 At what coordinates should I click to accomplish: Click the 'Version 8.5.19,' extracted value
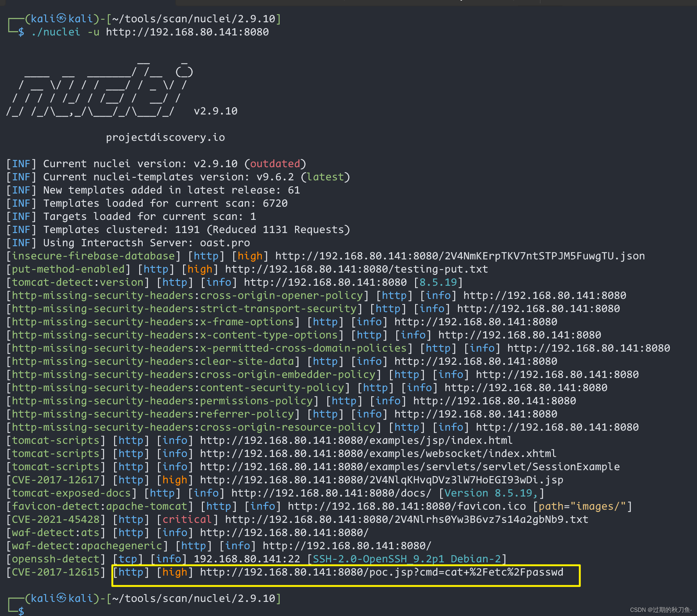(x=491, y=494)
